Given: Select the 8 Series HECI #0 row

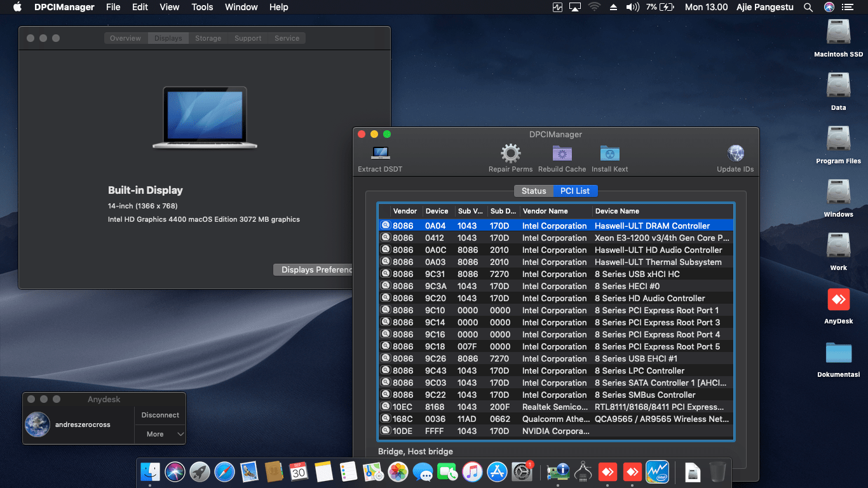Looking at the screenshot, I should point(556,286).
